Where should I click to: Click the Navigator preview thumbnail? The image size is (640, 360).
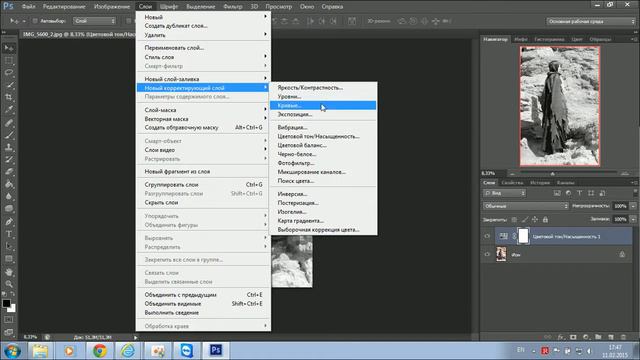tap(560, 106)
